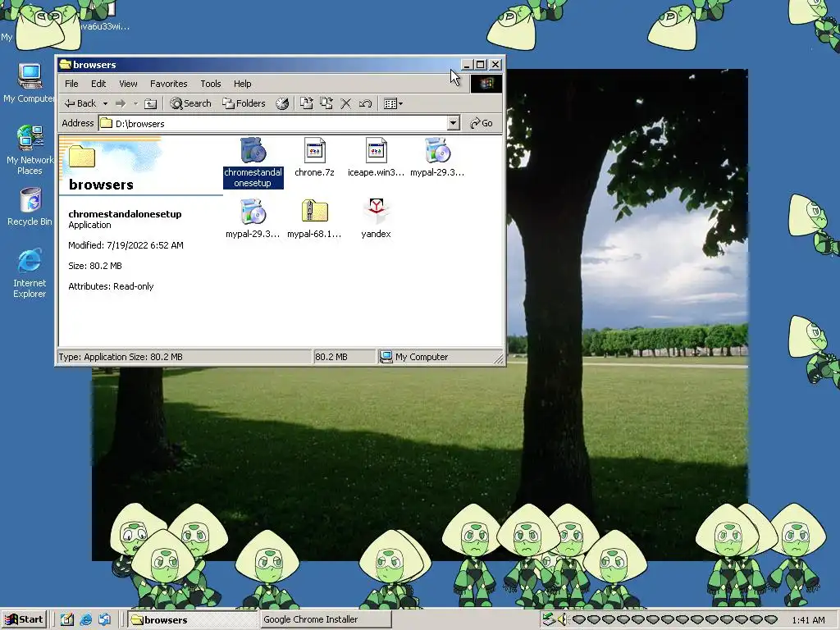Delete the selected file with the X icon
The height and width of the screenshot is (630, 840).
coord(346,103)
